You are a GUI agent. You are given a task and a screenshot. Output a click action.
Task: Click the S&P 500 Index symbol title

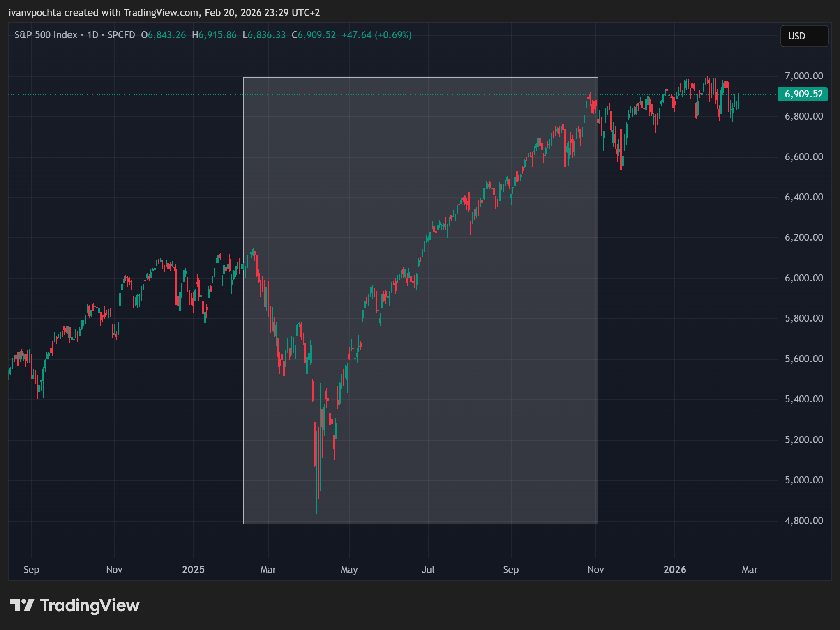[46, 35]
